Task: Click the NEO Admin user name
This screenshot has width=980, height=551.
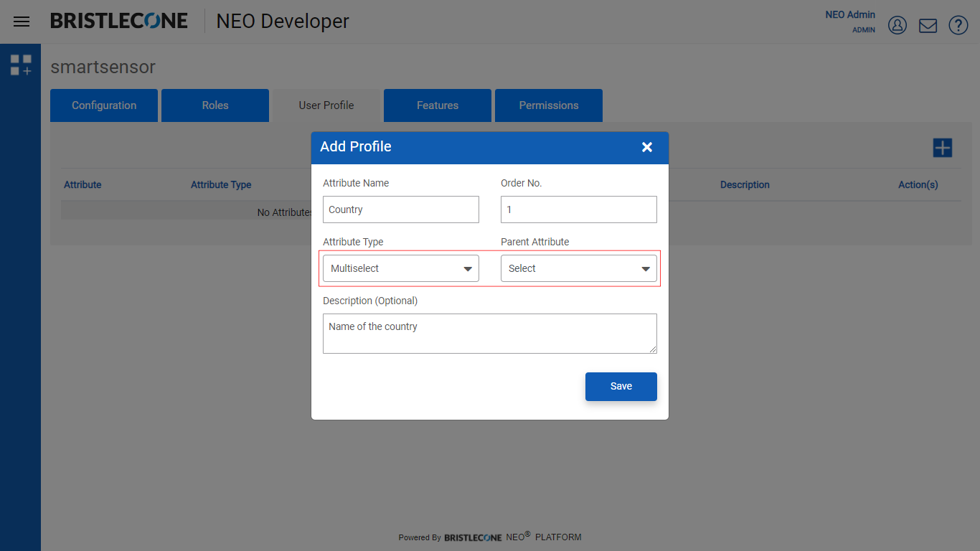Action: point(850,14)
